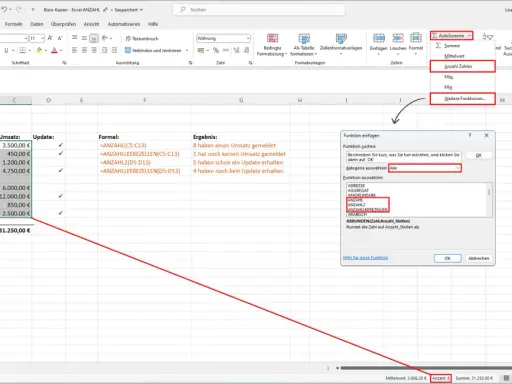Open the Gespeichert save status dropdown
The height and width of the screenshot is (384, 512).
(129, 10)
